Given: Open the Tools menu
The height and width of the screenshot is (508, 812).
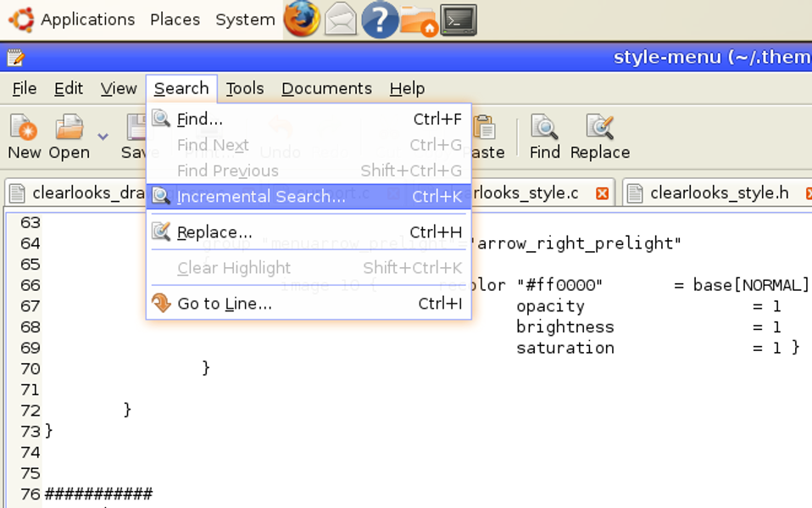Looking at the screenshot, I should tap(244, 88).
